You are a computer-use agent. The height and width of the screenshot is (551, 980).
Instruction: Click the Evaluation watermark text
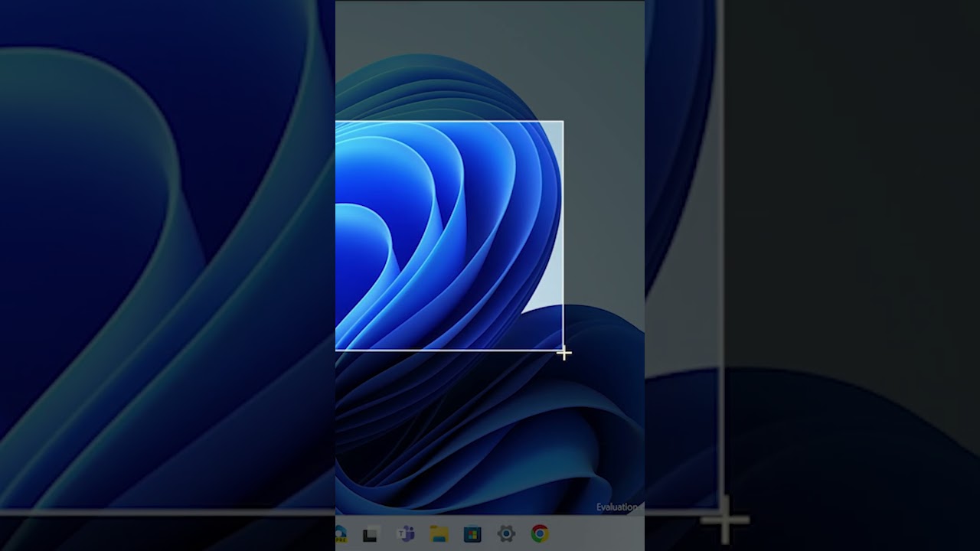coord(617,507)
